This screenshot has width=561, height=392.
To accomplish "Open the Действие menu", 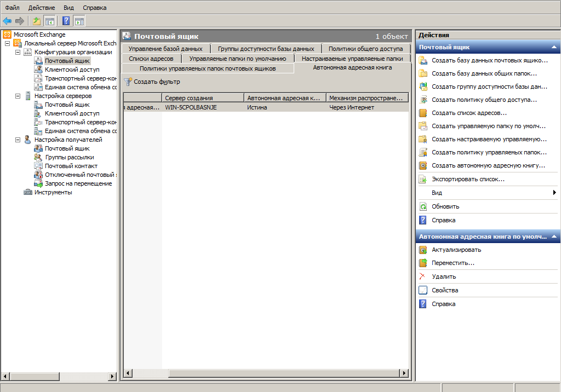I will [41, 8].
